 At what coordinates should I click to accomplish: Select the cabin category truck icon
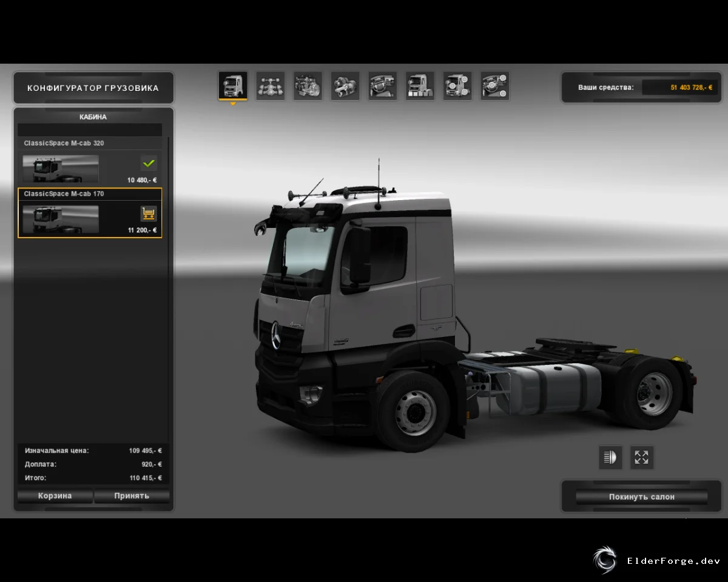[x=233, y=86]
